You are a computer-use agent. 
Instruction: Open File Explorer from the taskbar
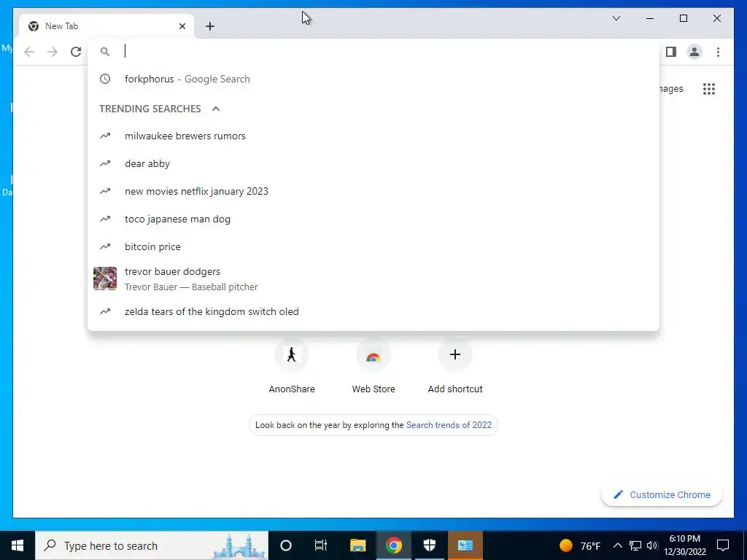click(357, 545)
